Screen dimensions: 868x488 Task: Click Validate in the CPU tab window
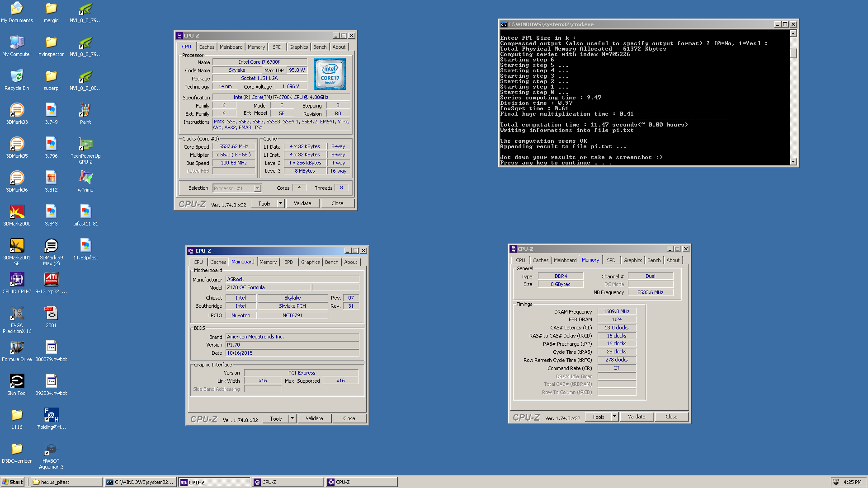302,203
